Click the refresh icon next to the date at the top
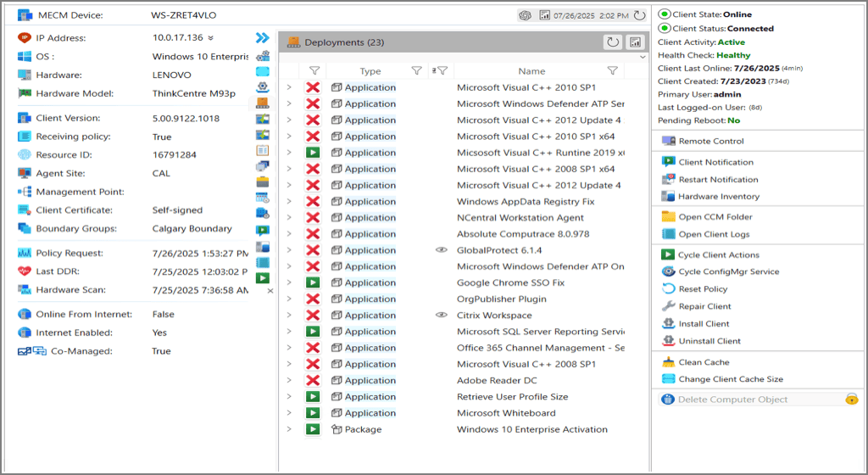Viewport: 868px width, 475px height. [639, 15]
